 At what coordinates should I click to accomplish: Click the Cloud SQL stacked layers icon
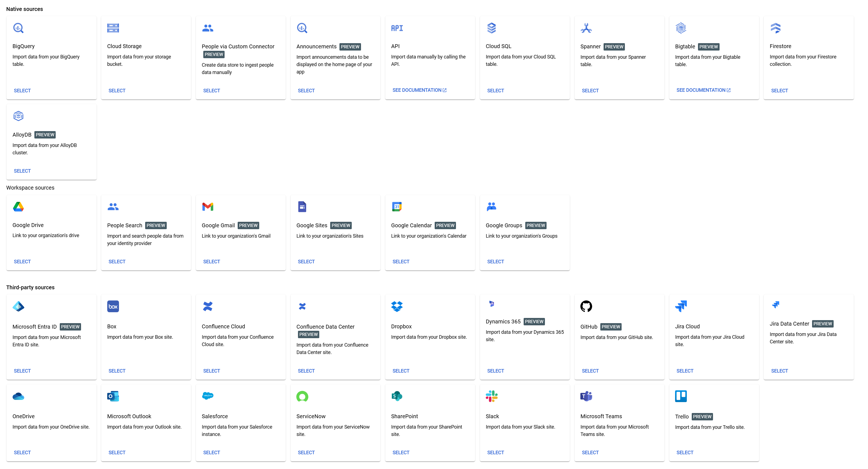(492, 28)
